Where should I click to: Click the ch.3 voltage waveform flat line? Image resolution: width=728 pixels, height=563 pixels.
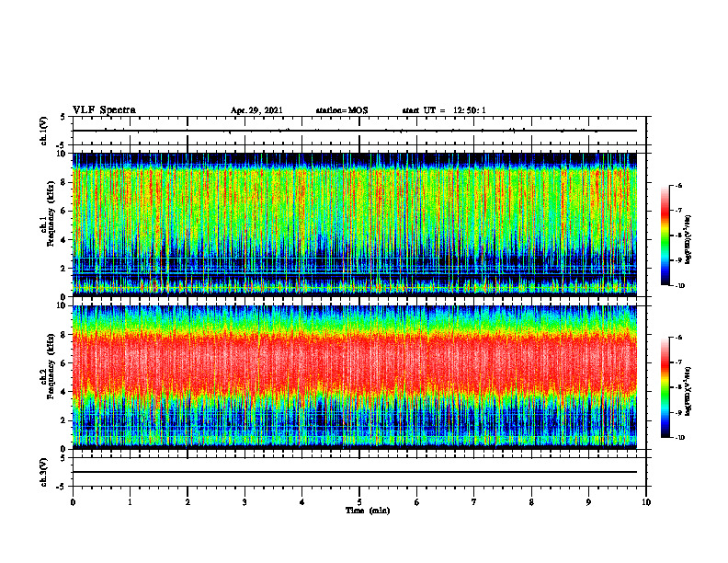[355, 472]
